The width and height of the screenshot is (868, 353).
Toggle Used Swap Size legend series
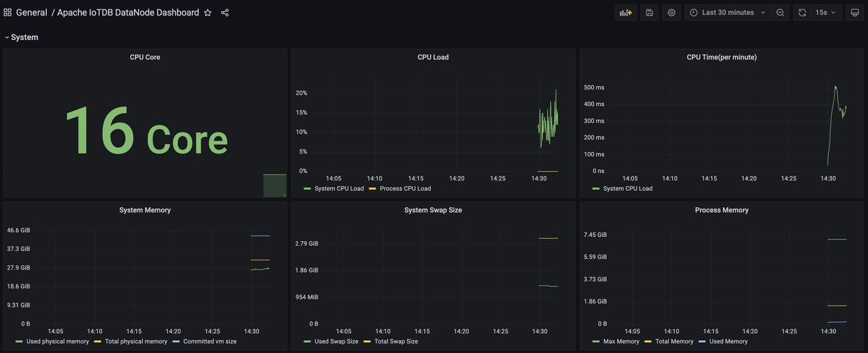tap(336, 341)
